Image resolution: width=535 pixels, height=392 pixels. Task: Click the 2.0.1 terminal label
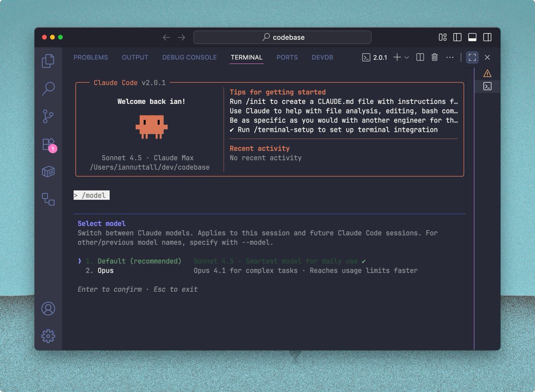pyautogui.click(x=375, y=57)
